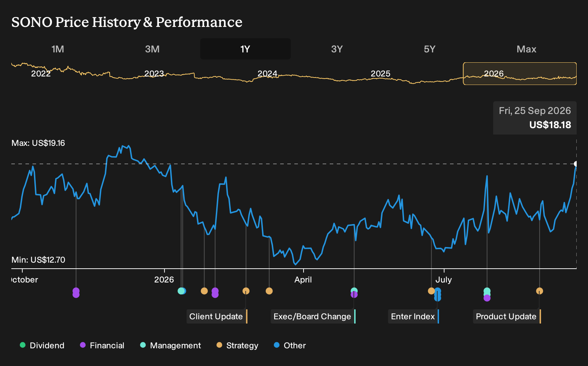This screenshot has width=588, height=366.
Task: Toggle the Strategy legend filter
Action: 237,345
